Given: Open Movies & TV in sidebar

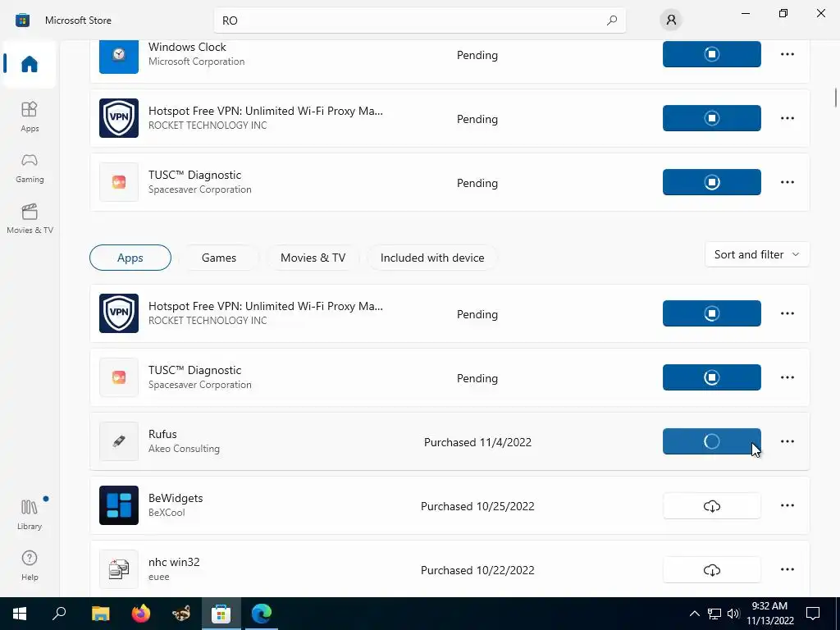Looking at the screenshot, I should coord(30,218).
